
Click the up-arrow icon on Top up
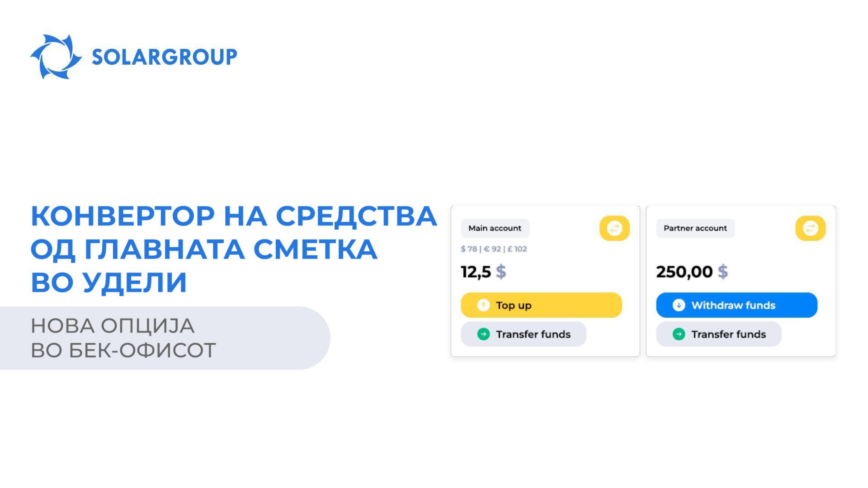[x=483, y=305]
